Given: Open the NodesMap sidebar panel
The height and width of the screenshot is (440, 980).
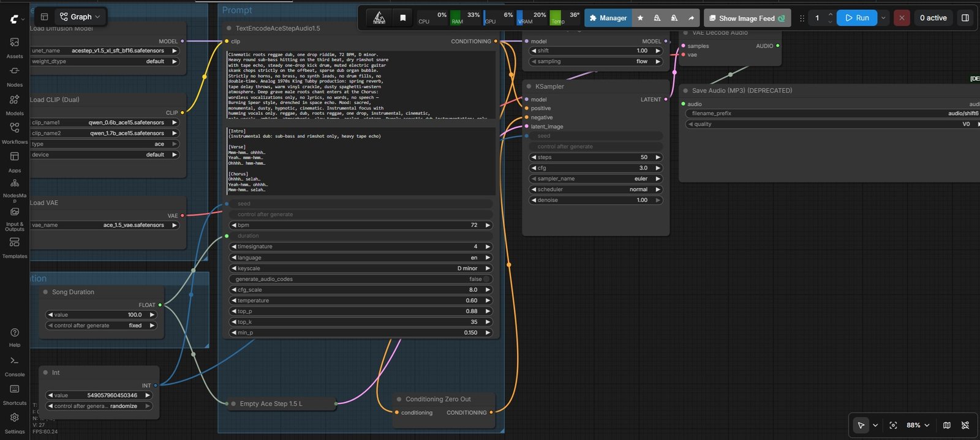Looking at the screenshot, I should pyautogui.click(x=15, y=190).
